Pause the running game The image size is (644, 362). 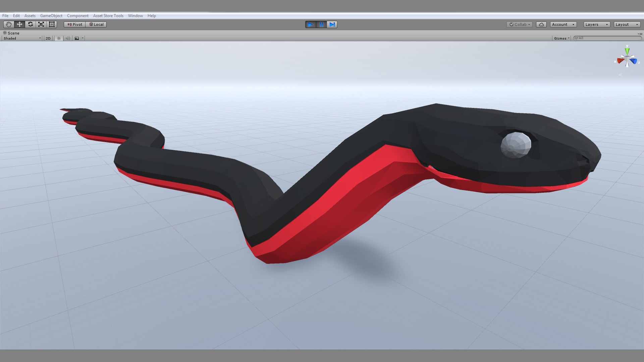click(321, 24)
